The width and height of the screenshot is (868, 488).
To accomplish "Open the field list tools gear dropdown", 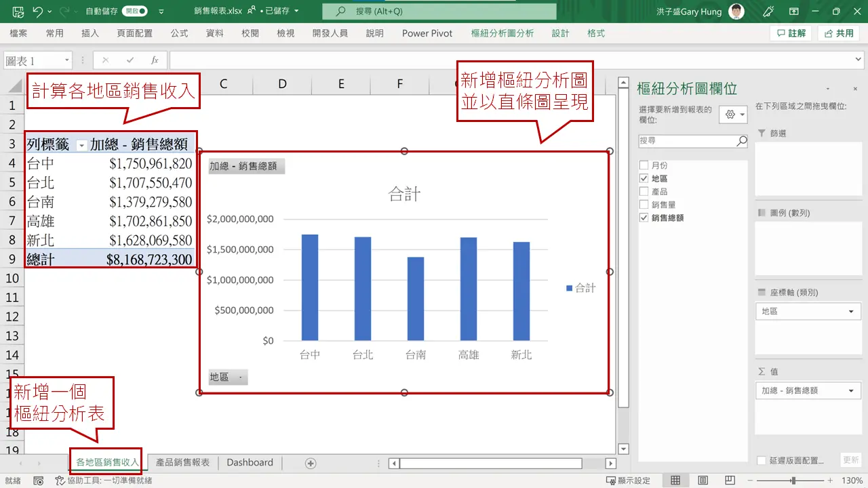I will pos(733,115).
